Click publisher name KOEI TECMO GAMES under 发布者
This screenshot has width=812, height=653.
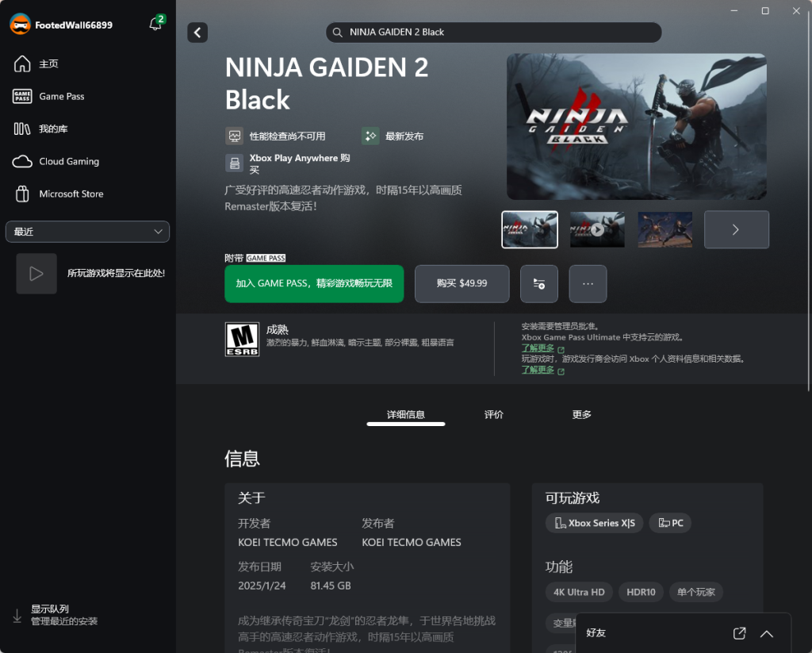tap(412, 542)
